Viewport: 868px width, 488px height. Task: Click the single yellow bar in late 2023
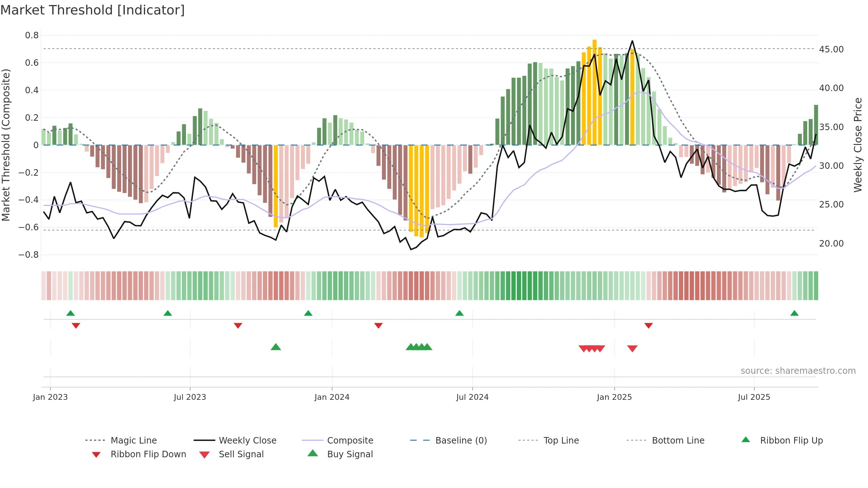(x=276, y=186)
